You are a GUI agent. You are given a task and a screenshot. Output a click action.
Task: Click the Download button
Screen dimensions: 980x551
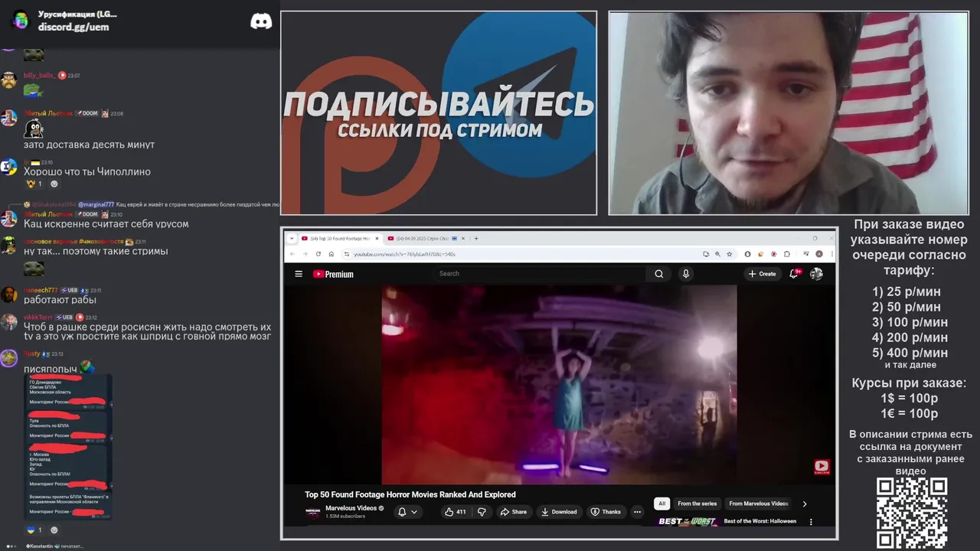point(559,512)
